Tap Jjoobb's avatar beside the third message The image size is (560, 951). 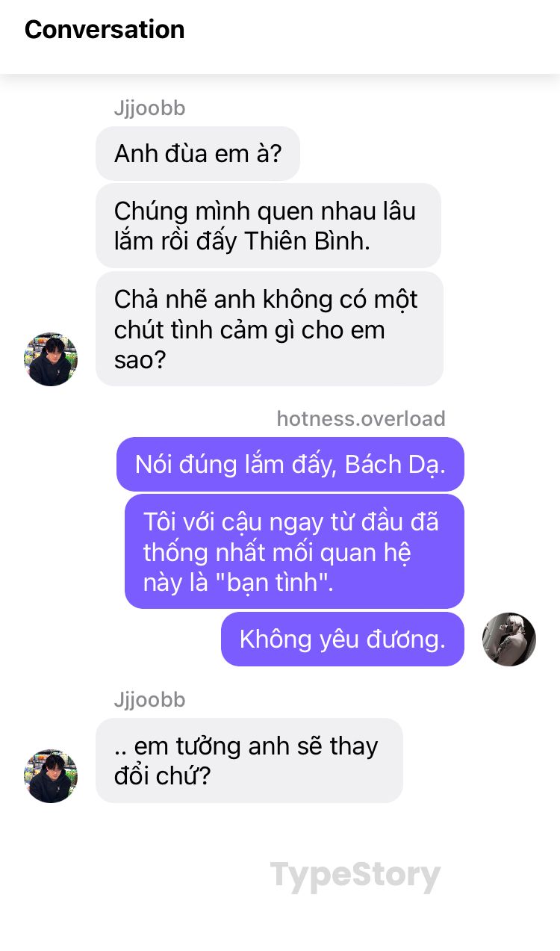(51, 359)
